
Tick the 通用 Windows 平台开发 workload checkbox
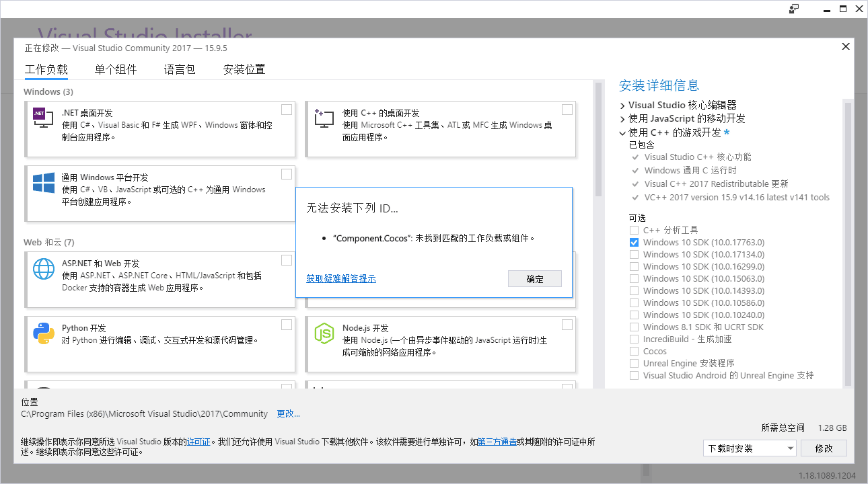click(287, 174)
